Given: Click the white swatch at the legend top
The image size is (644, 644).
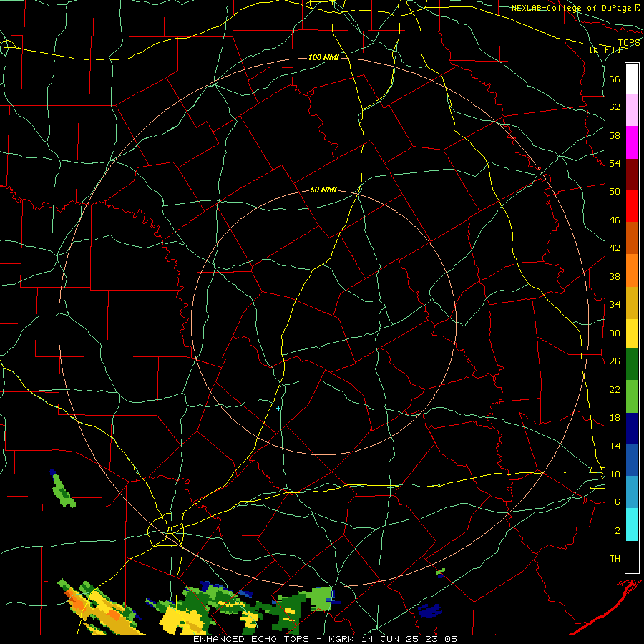Looking at the screenshot, I should coord(632,79).
